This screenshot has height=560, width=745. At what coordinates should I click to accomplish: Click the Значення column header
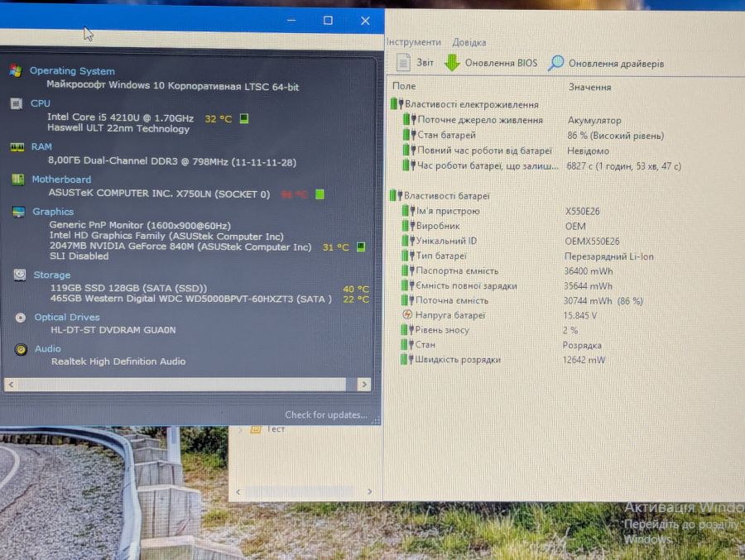click(589, 87)
